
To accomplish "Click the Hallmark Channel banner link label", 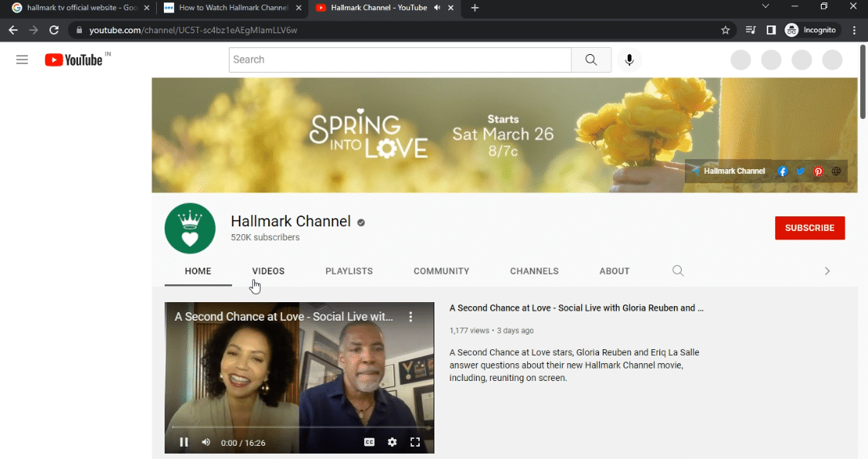I will [x=734, y=171].
